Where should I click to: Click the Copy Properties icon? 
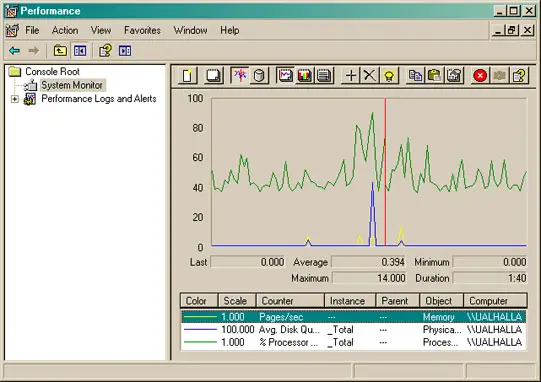click(415, 75)
